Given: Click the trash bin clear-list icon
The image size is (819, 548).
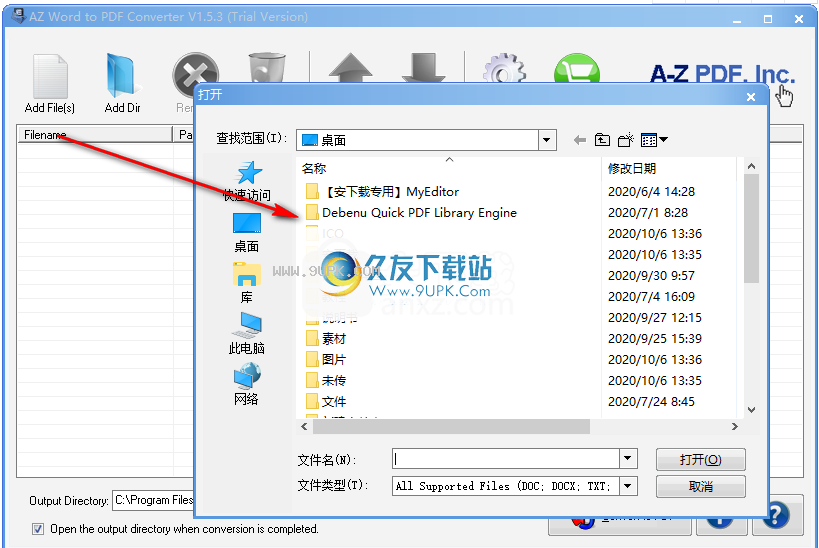Looking at the screenshot, I should [x=267, y=67].
